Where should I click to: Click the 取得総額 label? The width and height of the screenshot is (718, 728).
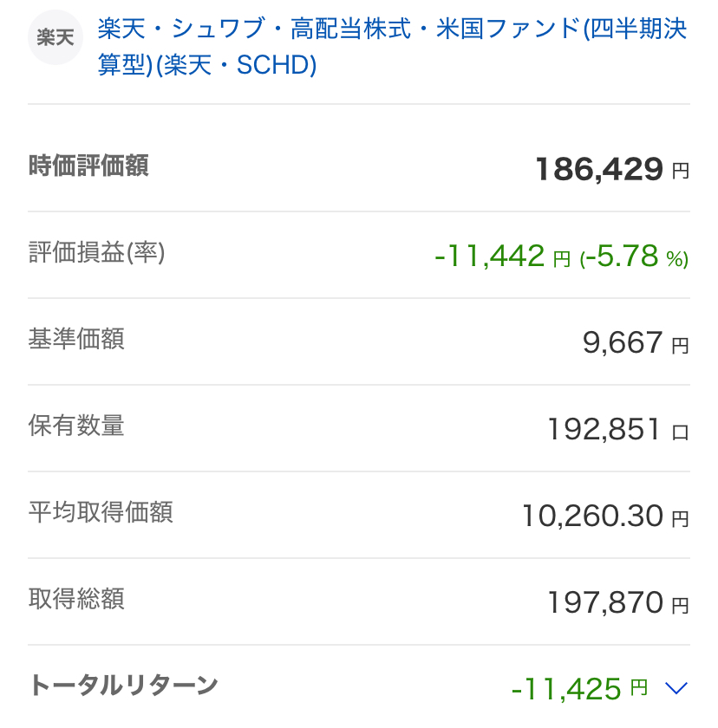pyautogui.click(x=76, y=599)
